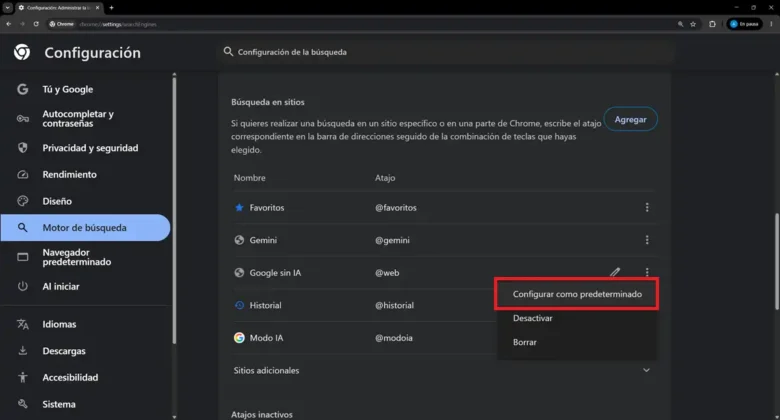The image size is (780, 420).
Task: Click the translate icon for Idiomas
Action: [x=22, y=324]
